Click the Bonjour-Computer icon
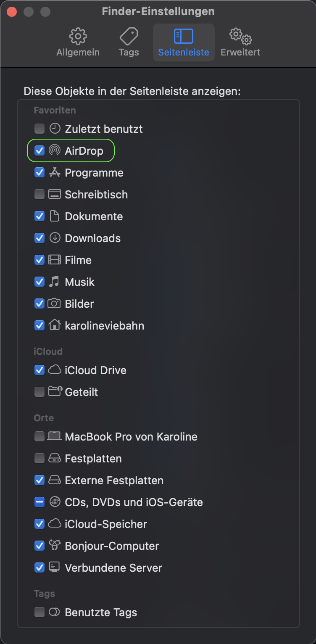Image resolution: width=316 pixels, height=644 pixels. (x=55, y=546)
